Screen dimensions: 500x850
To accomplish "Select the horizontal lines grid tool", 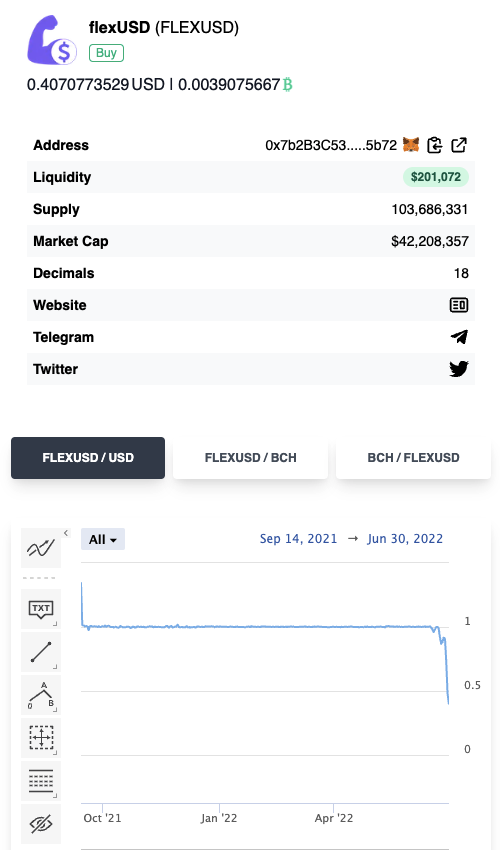I will coord(41,781).
